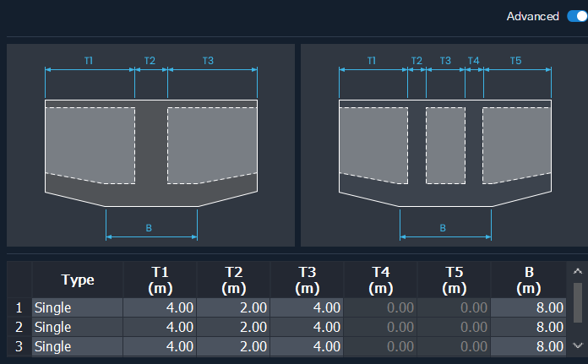Edit the T1 value in row 3
The height and width of the screenshot is (364, 588).
pos(160,346)
